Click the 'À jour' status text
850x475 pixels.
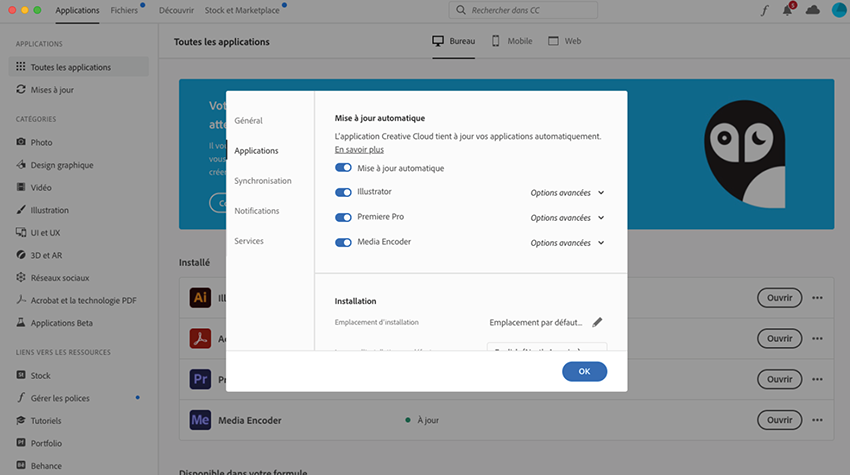click(428, 420)
